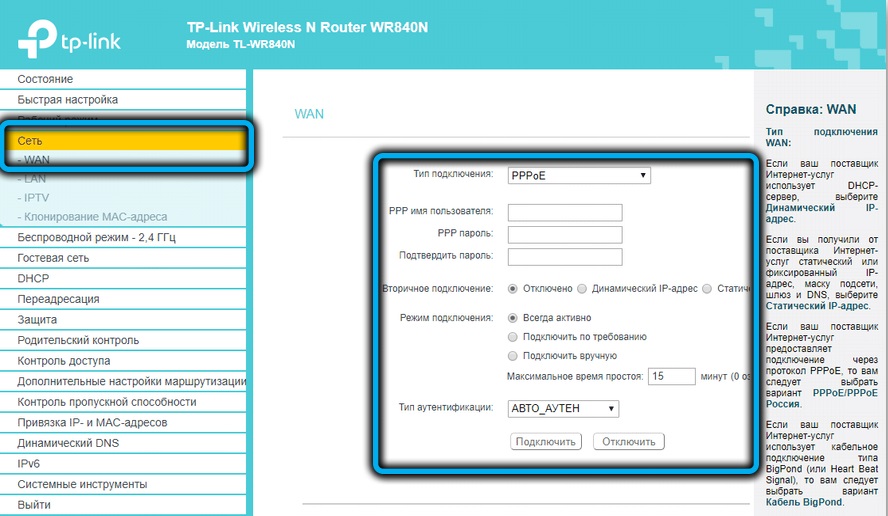Click Кабель BigPond in help text

(804, 502)
